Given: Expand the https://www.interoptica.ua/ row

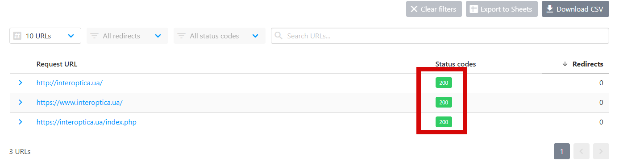Looking at the screenshot, I should click(x=21, y=102).
